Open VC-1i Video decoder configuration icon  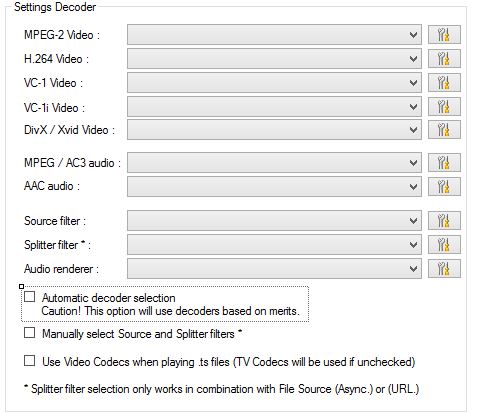[444, 107]
